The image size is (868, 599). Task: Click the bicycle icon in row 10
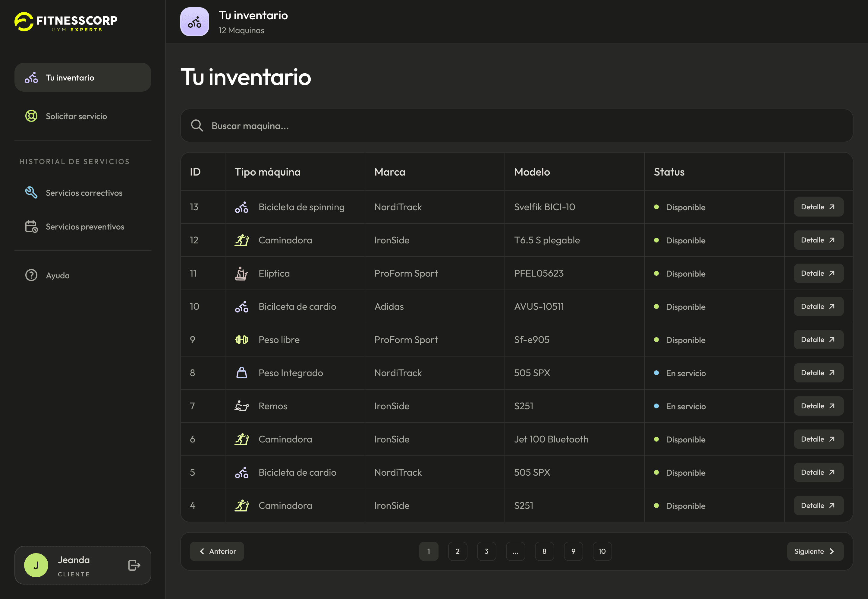pos(242,307)
